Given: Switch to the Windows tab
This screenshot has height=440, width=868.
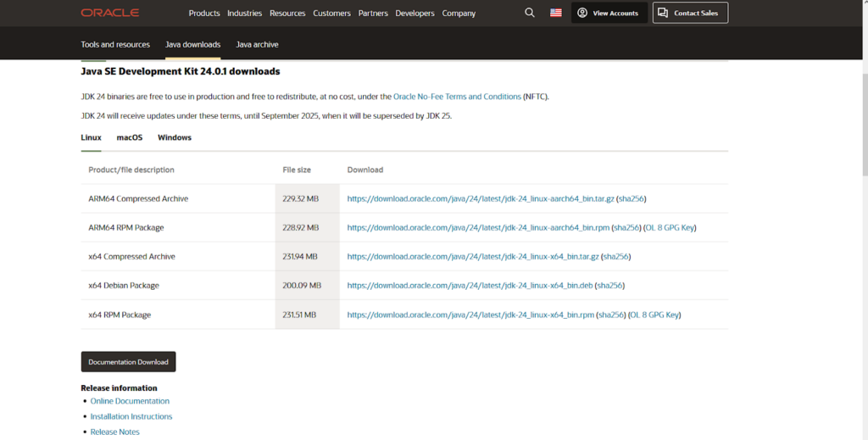Looking at the screenshot, I should (x=175, y=137).
